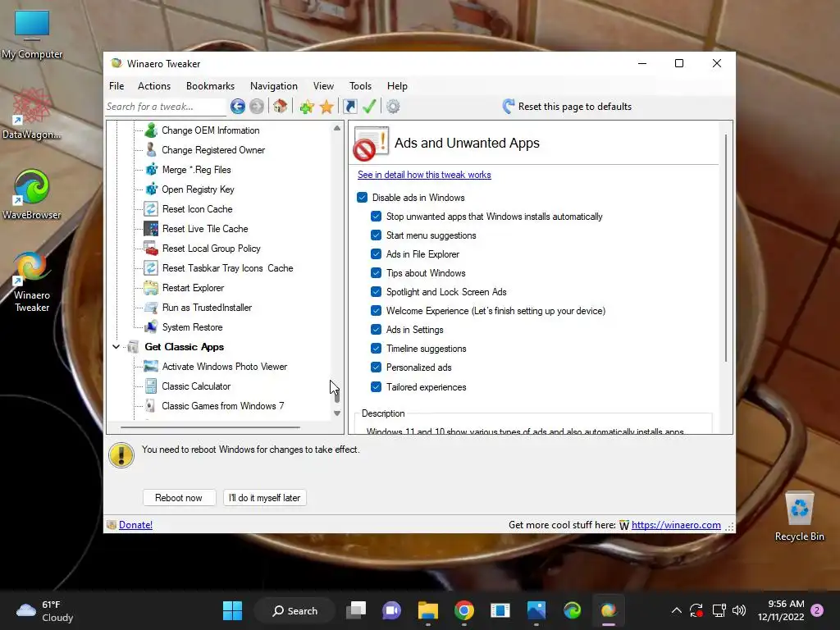Click the tree scrollbar up arrow
Screen dimensions: 840x630
click(337, 129)
